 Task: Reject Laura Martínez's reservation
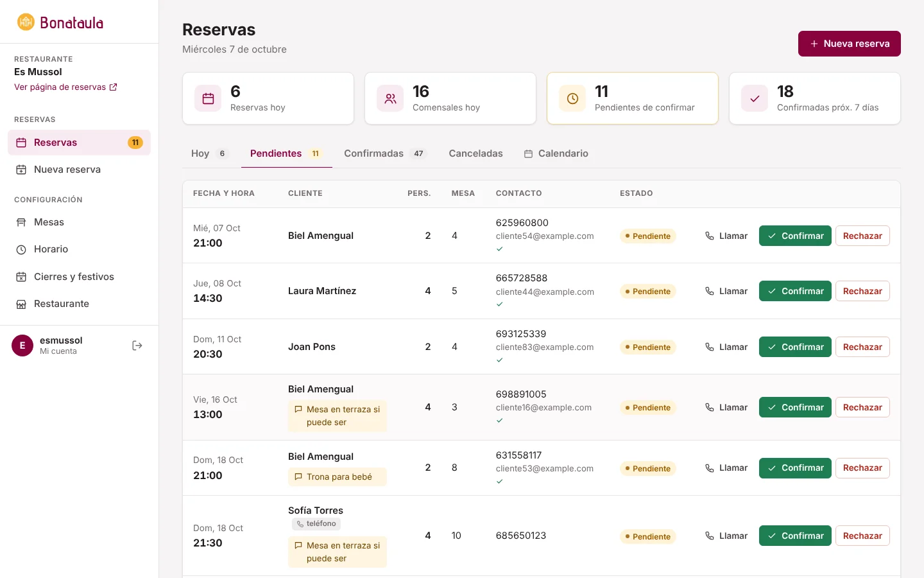click(x=862, y=291)
